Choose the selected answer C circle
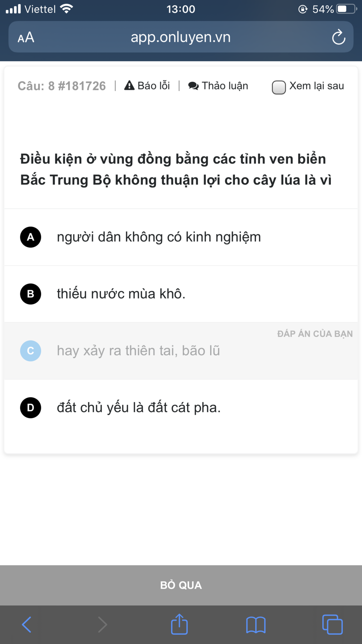This screenshot has height=644, width=362. (31, 351)
